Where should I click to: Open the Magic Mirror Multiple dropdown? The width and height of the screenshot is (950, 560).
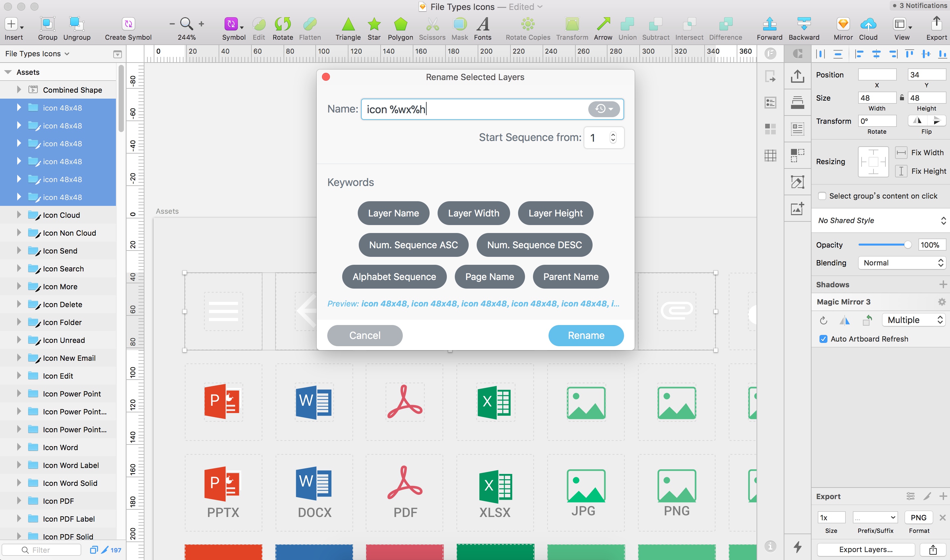(x=914, y=320)
